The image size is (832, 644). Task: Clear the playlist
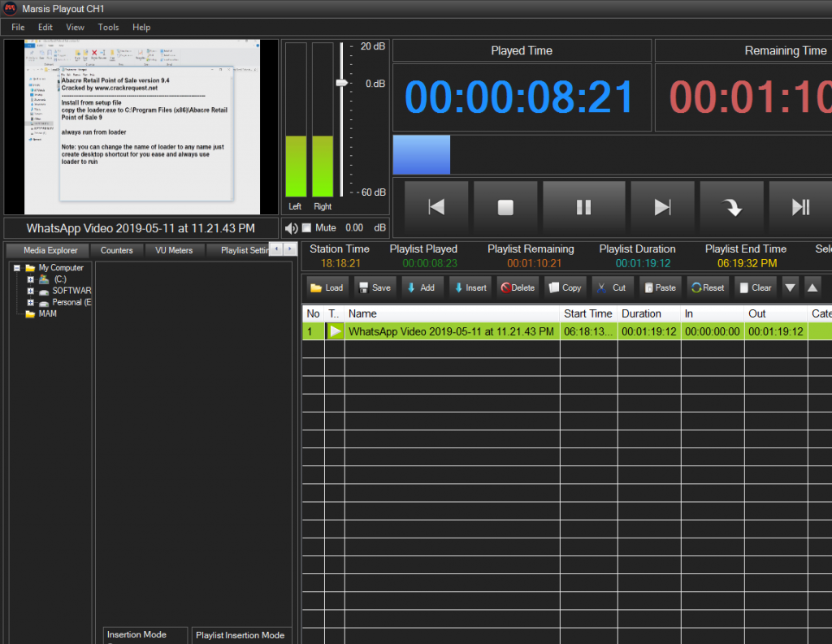point(756,287)
